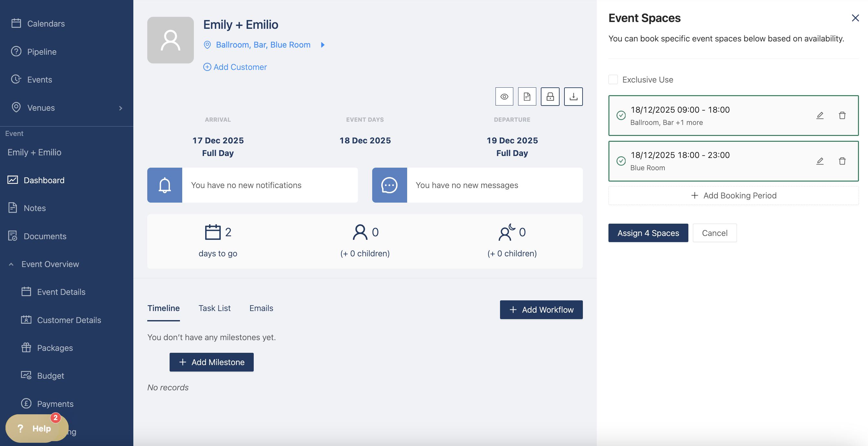Enable the Exclusive Use checkbox

click(613, 80)
